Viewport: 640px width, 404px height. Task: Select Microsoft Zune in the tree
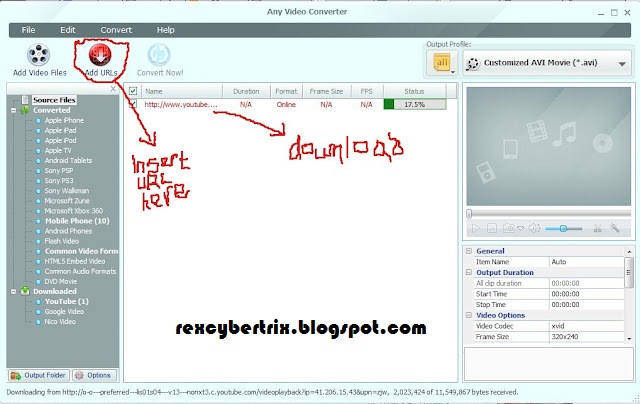tap(67, 201)
